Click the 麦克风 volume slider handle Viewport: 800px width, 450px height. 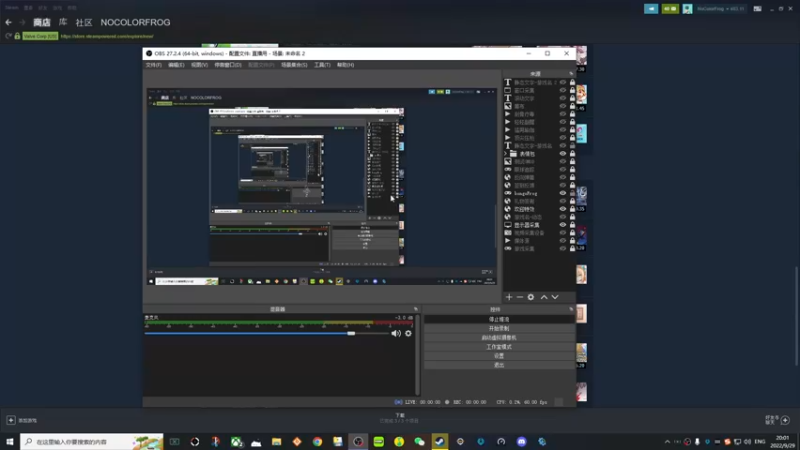[351, 333]
